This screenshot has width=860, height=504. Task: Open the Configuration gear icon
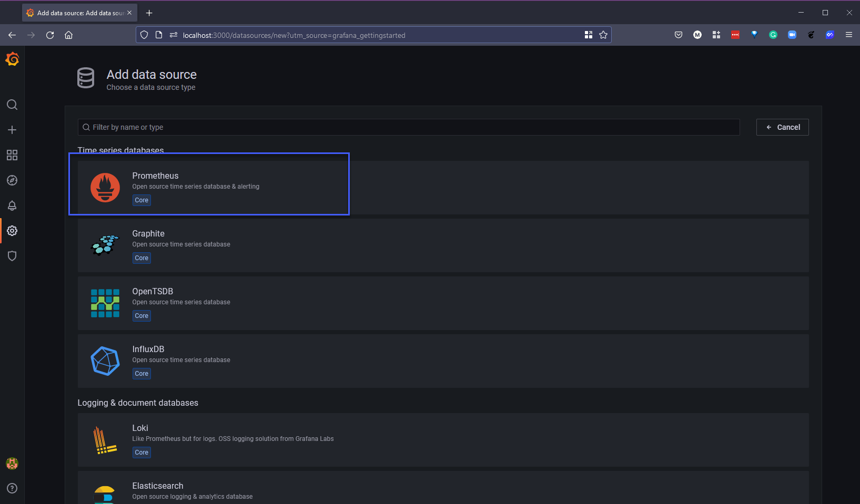[x=12, y=231]
